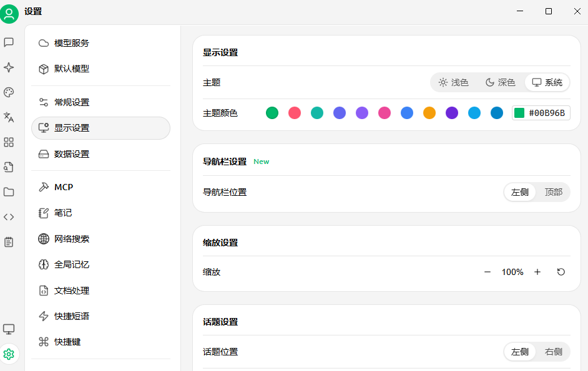Open 笔记 settings section
Image resolution: width=588 pixels, height=371 pixels.
[101, 213]
